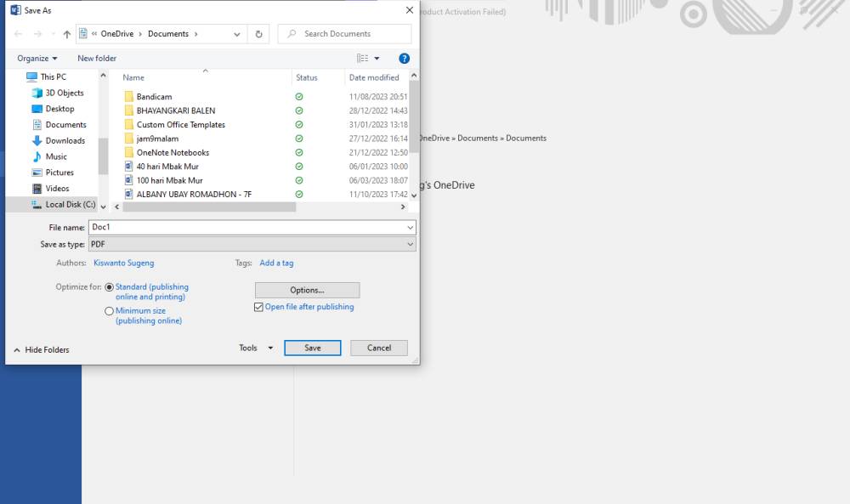This screenshot has height=504, width=850.
Task: Open the File name dropdown arrow
Action: tap(411, 228)
